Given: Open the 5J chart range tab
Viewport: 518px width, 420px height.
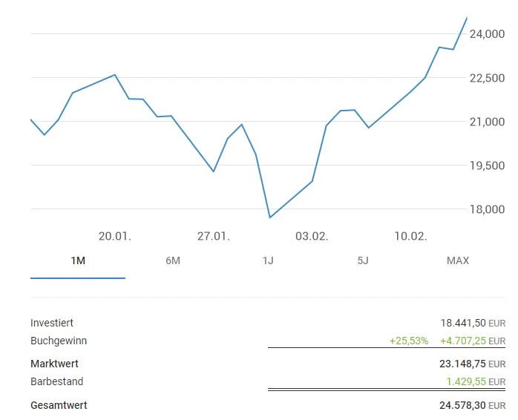Looking at the screenshot, I should 363,260.
